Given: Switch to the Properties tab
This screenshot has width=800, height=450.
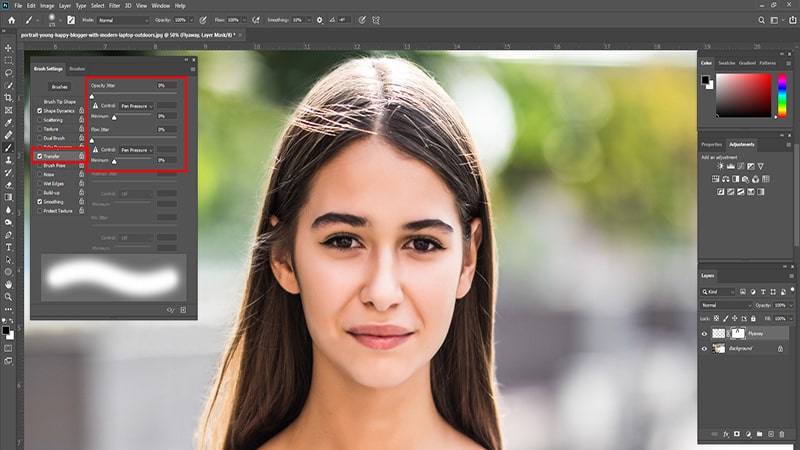Looking at the screenshot, I should coord(711,144).
